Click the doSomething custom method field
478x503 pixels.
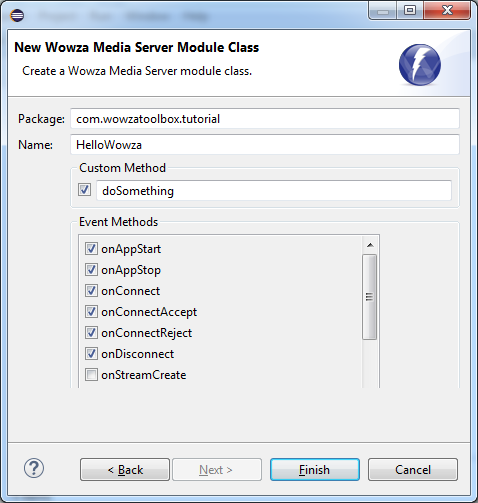click(274, 191)
